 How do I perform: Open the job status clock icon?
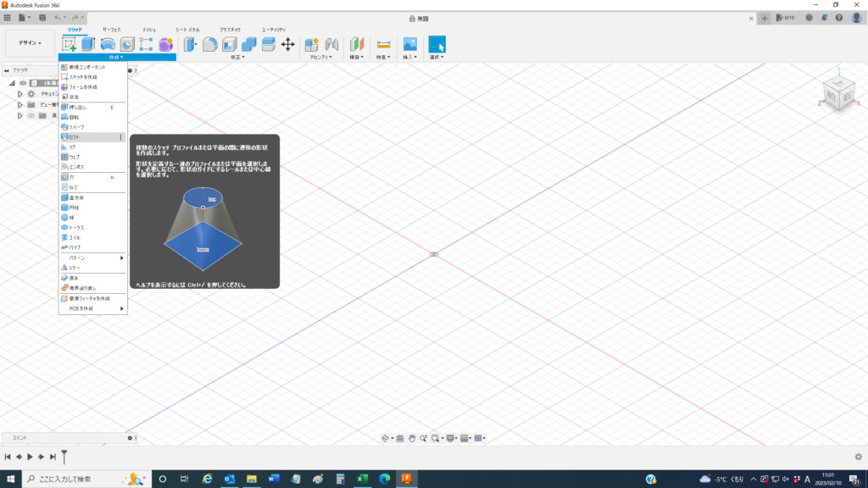coord(809,18)
